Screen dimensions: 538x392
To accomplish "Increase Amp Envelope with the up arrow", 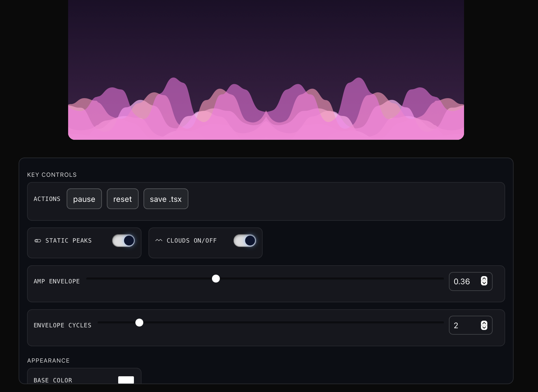I will pos(484,279).
